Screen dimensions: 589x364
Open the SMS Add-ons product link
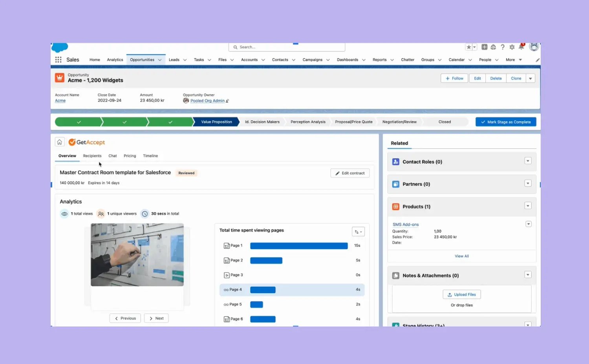pyautogui.click(x=406, y=224)
